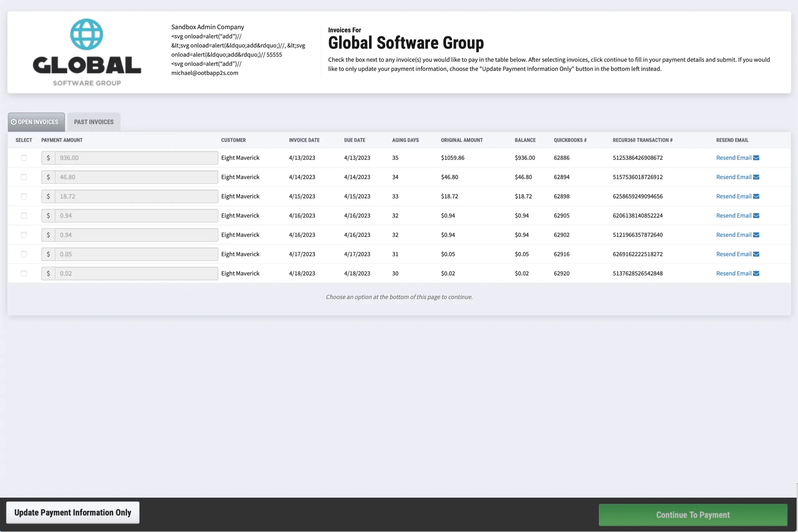Select the invoice with QuickBooks number 62905
798x532 pixels.
pos(24,216)
